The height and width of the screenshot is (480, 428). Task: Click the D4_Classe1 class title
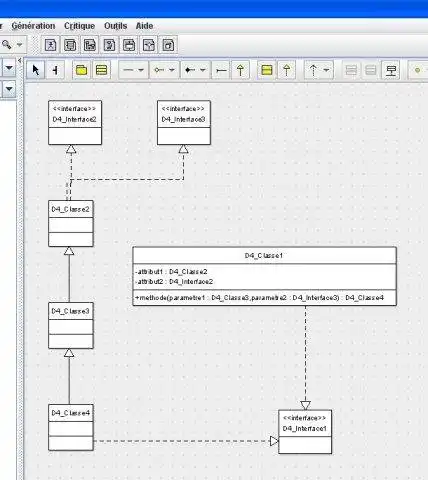pyautogui.click(x=264, y=256)
